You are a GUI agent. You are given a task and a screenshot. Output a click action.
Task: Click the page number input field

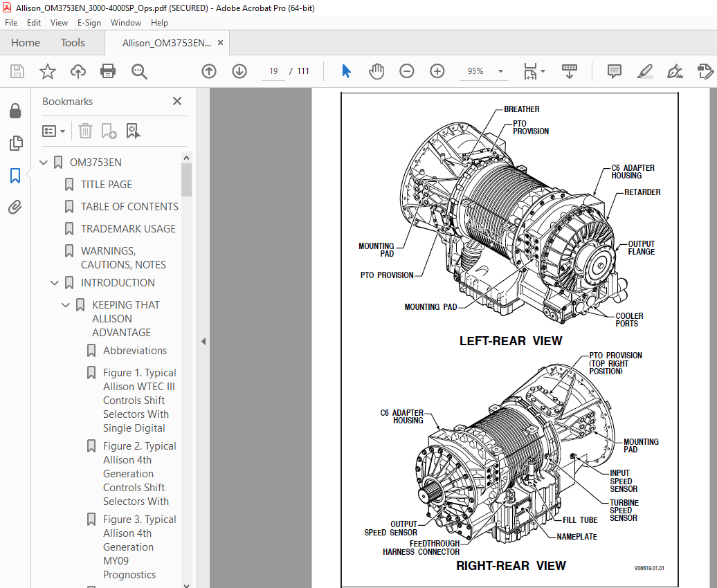[x=273, y=71]
